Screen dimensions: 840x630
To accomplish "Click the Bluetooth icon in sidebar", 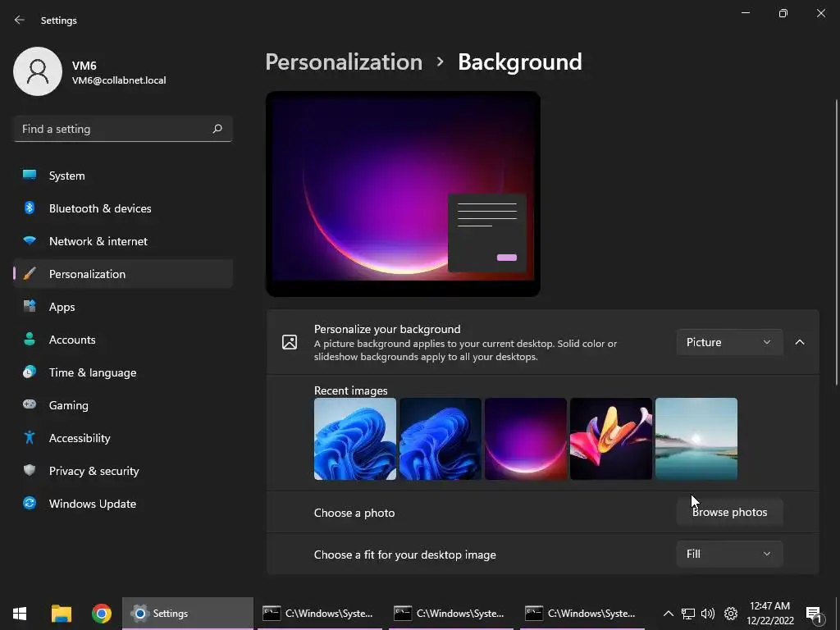I will tap(30, 208).
